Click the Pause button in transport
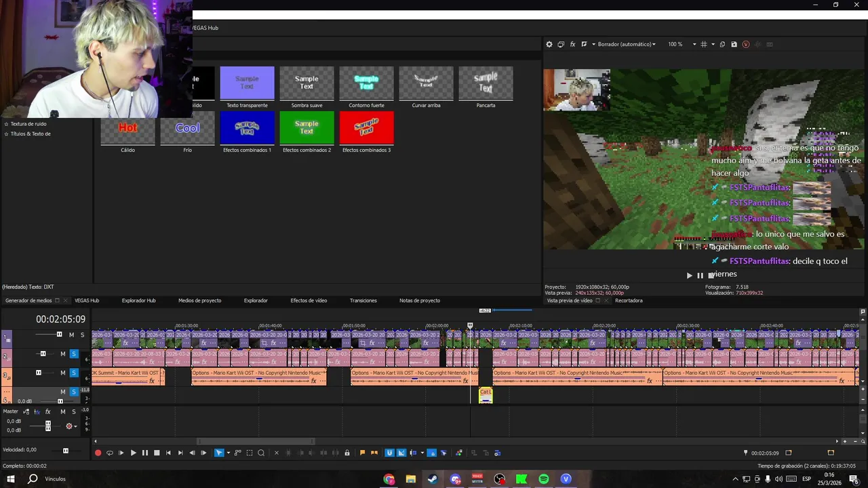The image size is (868, 488). pos(145,453)
